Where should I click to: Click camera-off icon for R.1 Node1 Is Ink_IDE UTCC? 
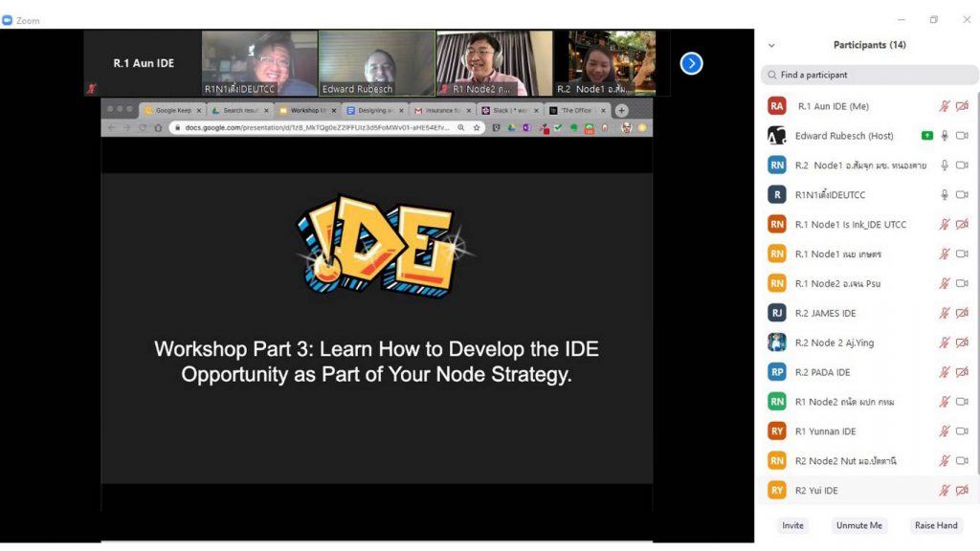click(962, 224)
